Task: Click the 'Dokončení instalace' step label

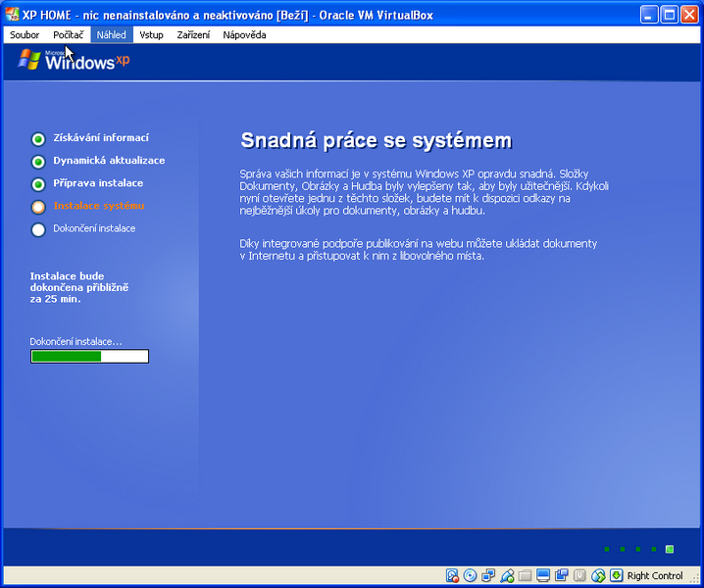Action: (x=94, y=228)
